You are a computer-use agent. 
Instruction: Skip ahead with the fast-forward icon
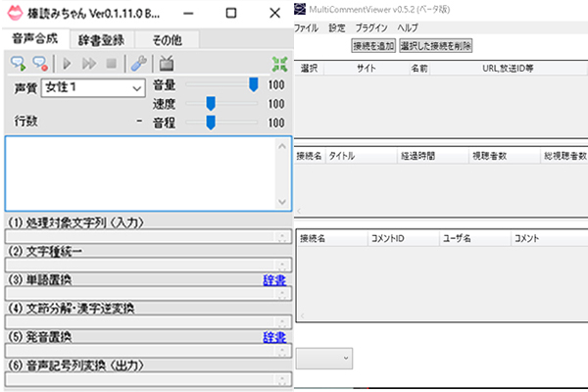89,64
